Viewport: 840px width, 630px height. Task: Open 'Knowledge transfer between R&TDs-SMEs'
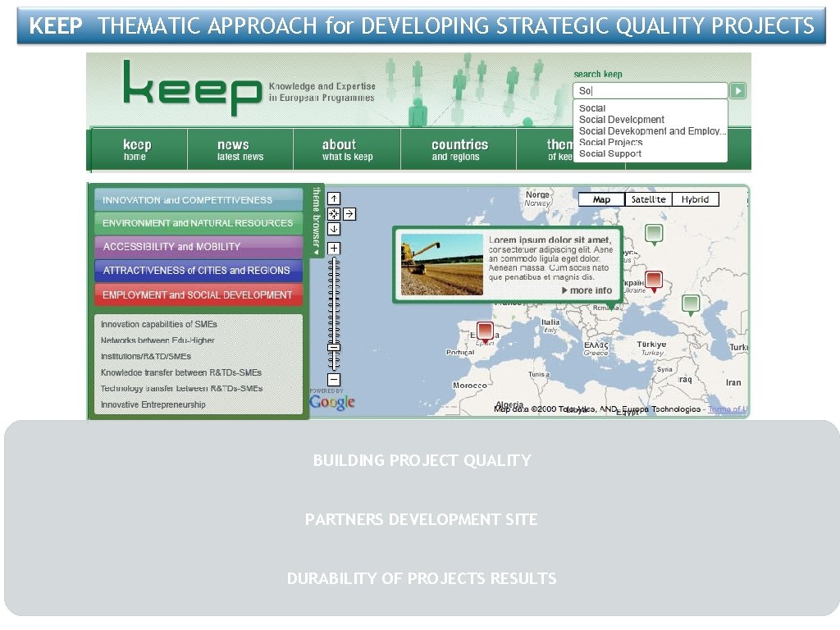coord(181,372)
